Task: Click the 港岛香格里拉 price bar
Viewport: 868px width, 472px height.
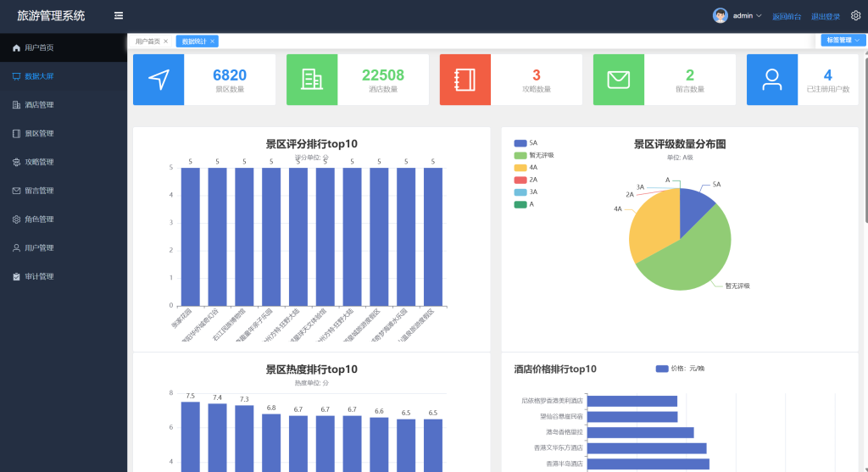Action: point(641,432)
